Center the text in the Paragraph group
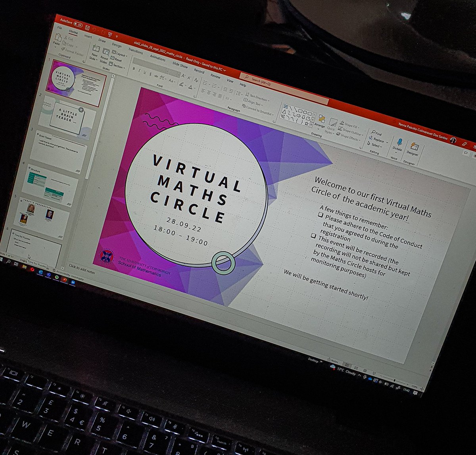The image size is (476, 455). [x=209, y=92]
